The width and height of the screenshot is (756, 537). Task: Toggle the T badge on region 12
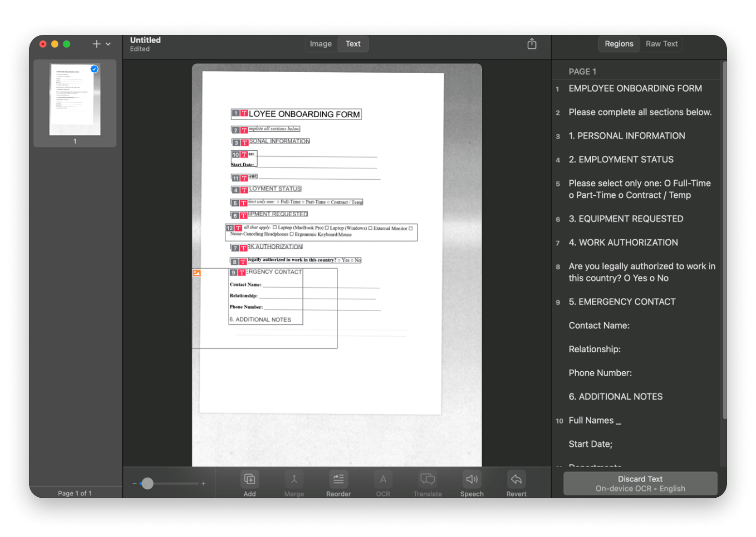(x=237, y=228)
